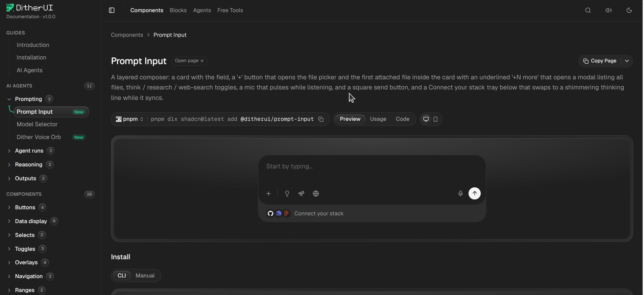Toggle the think lightbulb icon

tap(287, 194)
